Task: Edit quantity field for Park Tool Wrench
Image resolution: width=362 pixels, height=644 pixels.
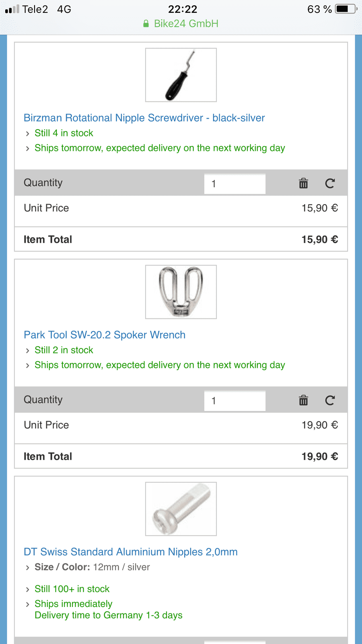Action: point(235,401)
